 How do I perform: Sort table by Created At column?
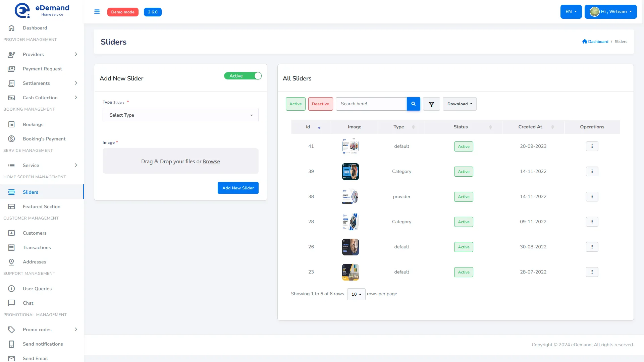point(533,127)
